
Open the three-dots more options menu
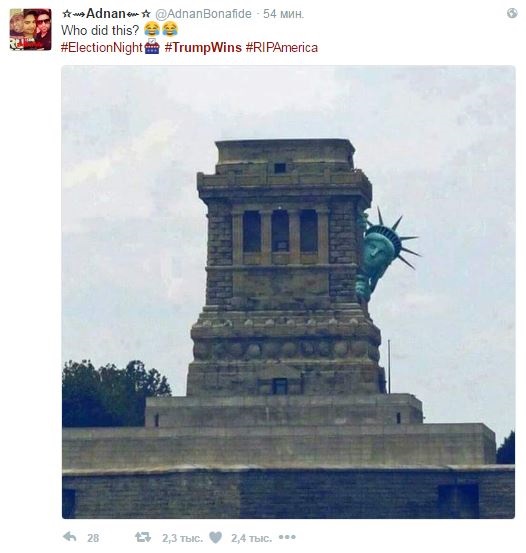click(287, 537)
